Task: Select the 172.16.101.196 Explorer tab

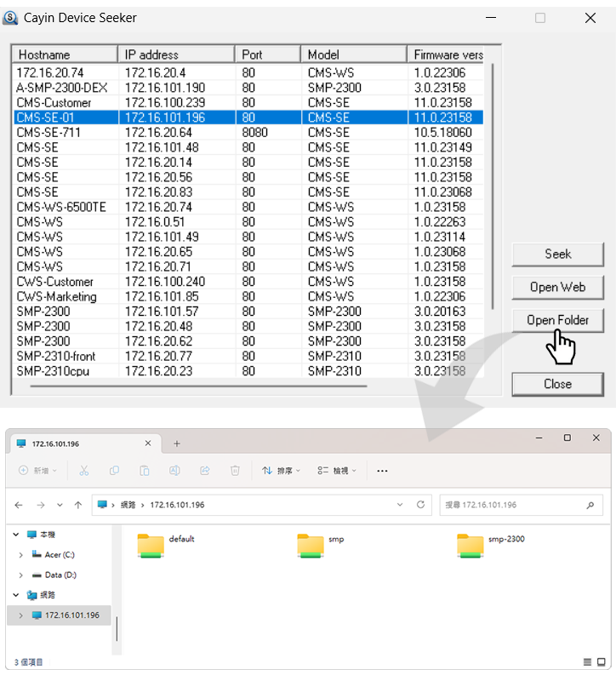Action: click(x=85, y=444)
